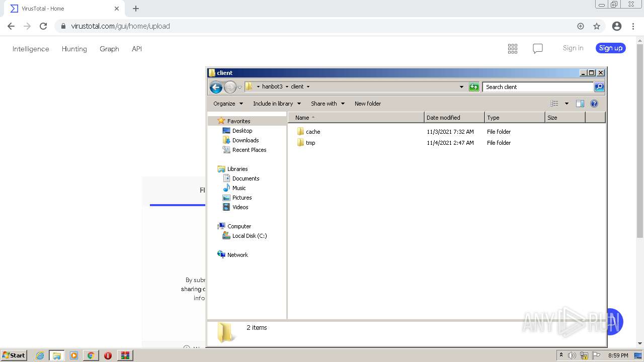Click the install/add circle icon in omnibox
Viewport: 644px width, 362px height.
[581, 26]
